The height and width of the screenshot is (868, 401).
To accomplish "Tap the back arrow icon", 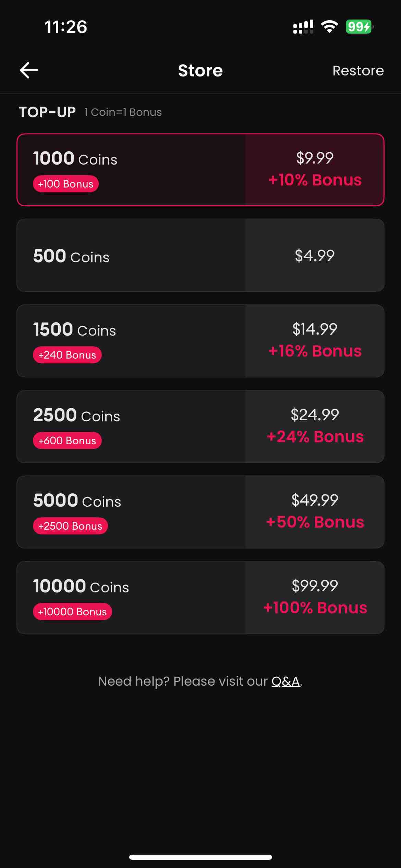I will click(x=29, y=70).
